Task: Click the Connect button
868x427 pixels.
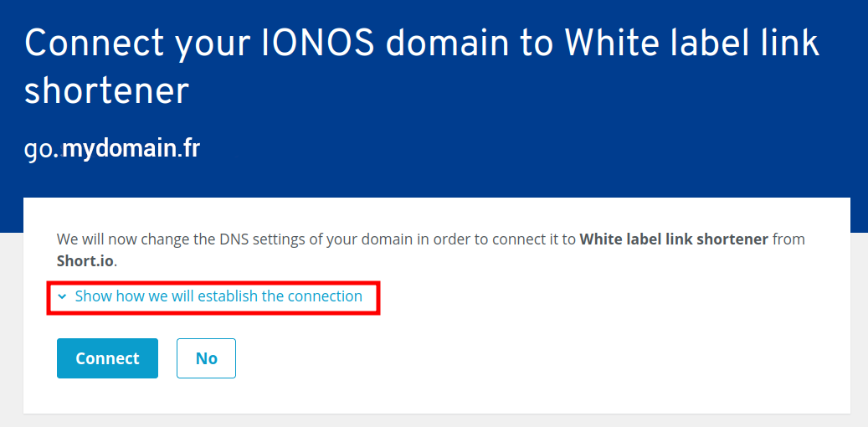Action: (x=107, y=358)
